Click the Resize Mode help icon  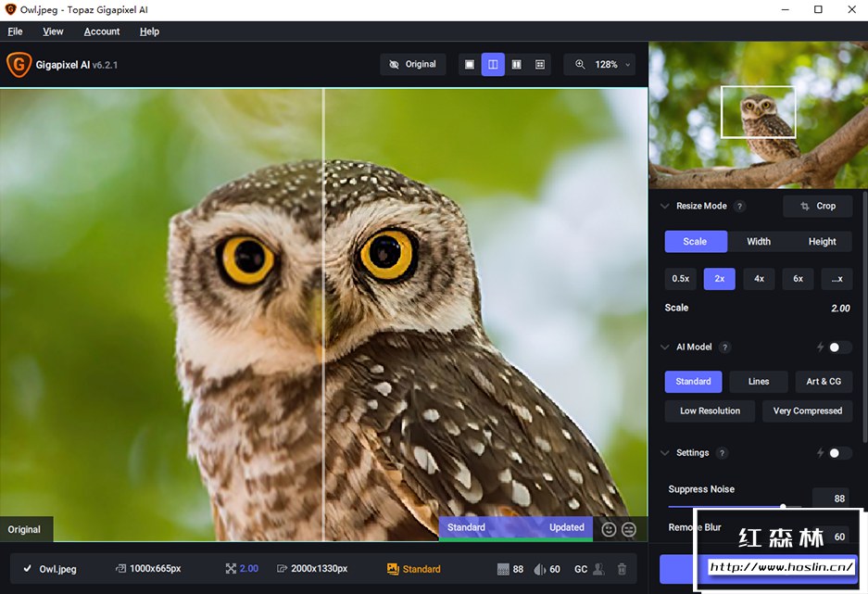tap(740, 207)
